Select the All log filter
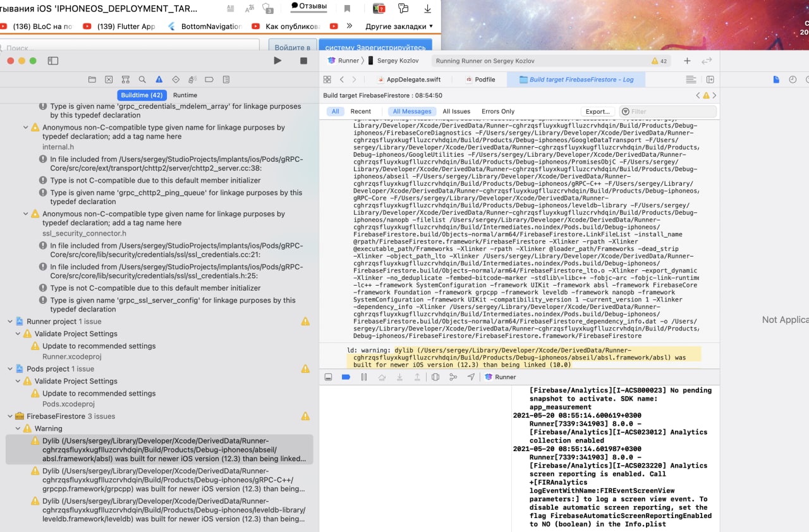 click(x=335, y=111)
